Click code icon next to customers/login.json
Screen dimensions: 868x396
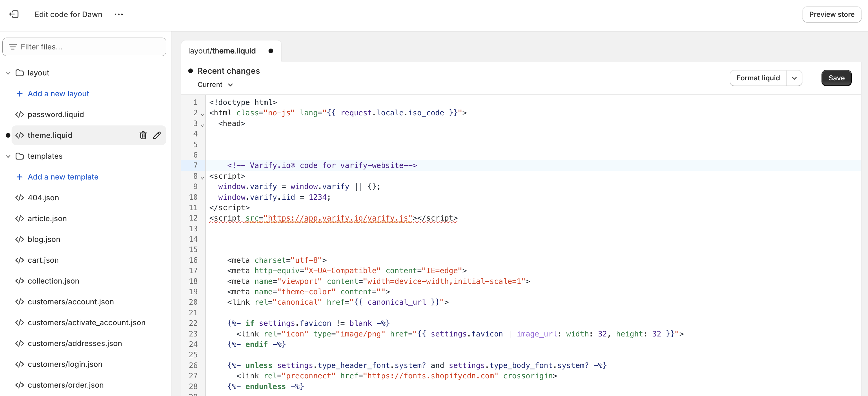(20, 364)
